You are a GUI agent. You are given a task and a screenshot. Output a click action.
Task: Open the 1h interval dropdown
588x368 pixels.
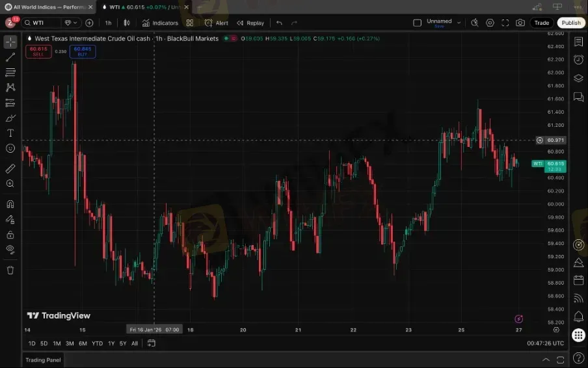tap(108, 23)
